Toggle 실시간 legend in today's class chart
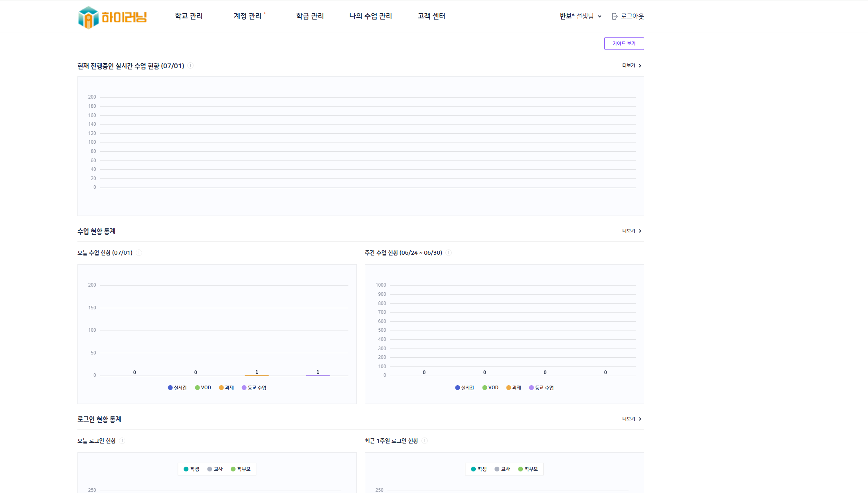 (178, 388)
